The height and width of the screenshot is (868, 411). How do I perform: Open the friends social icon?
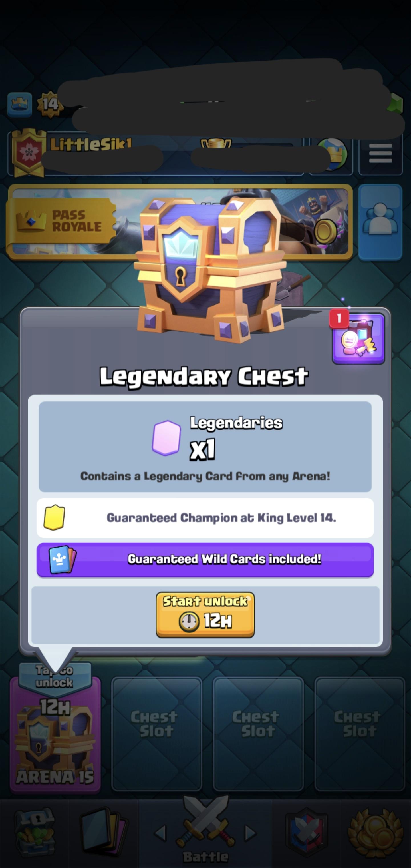point(380,222)
